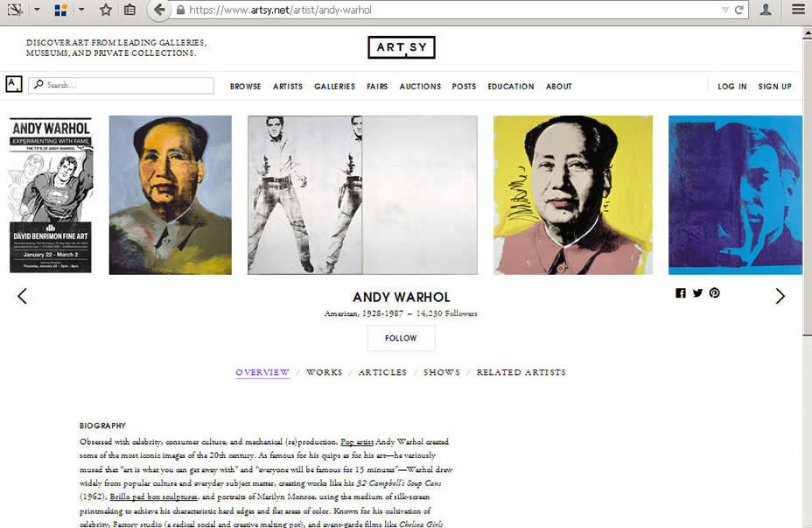
Task: Click the browser back arrow button
Action: pos(159,10)
